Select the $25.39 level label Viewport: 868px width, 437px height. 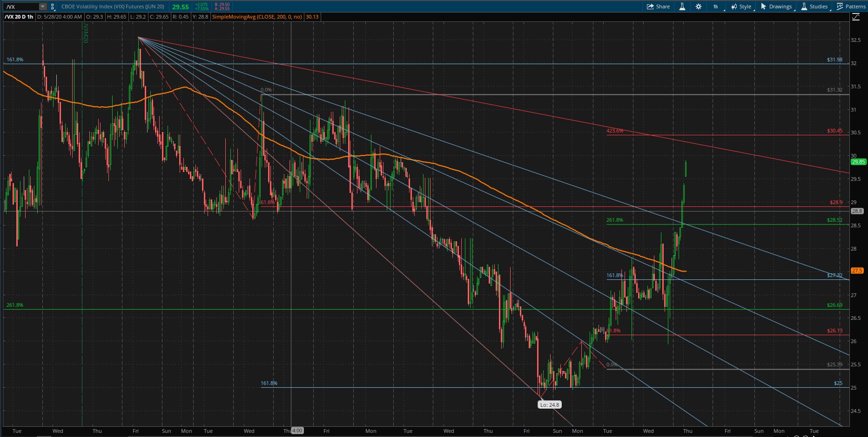835,364
